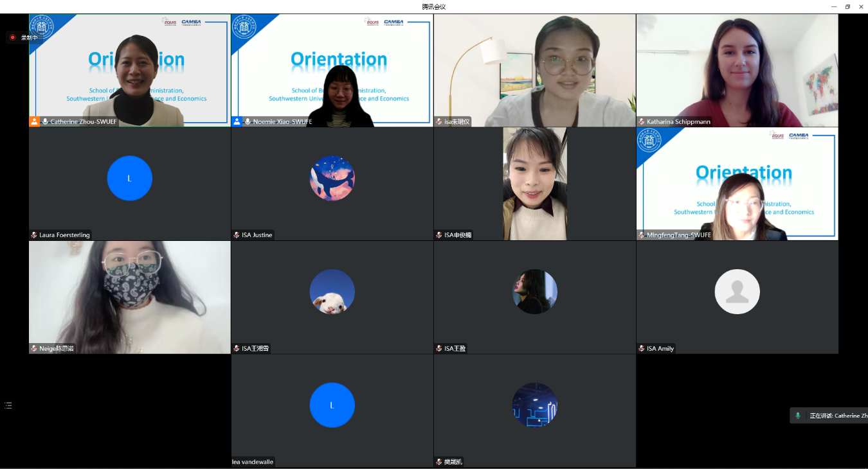Screen dimensions: 868x469
Task: Click the sheep avatar in ISA王湘雪's tile
Action: click(332, 292)
